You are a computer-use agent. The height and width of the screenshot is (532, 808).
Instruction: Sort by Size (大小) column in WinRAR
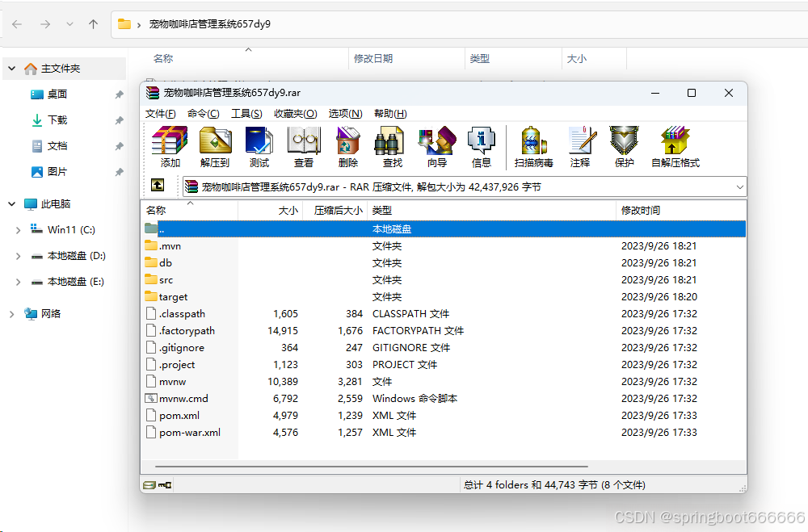(270, 210)
